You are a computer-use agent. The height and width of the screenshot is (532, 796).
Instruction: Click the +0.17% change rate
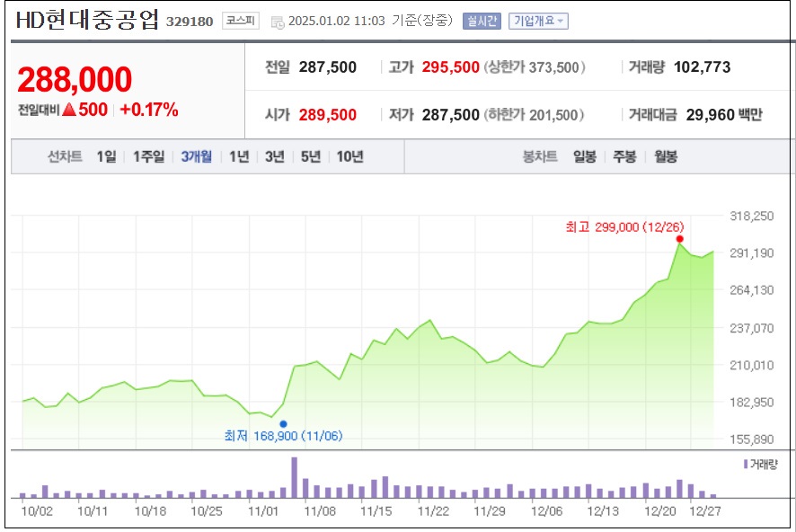tap(149, 110)
